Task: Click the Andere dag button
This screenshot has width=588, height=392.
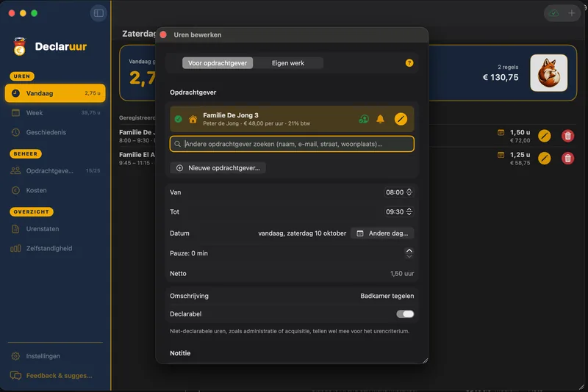Action: click(x=382, y=233)
